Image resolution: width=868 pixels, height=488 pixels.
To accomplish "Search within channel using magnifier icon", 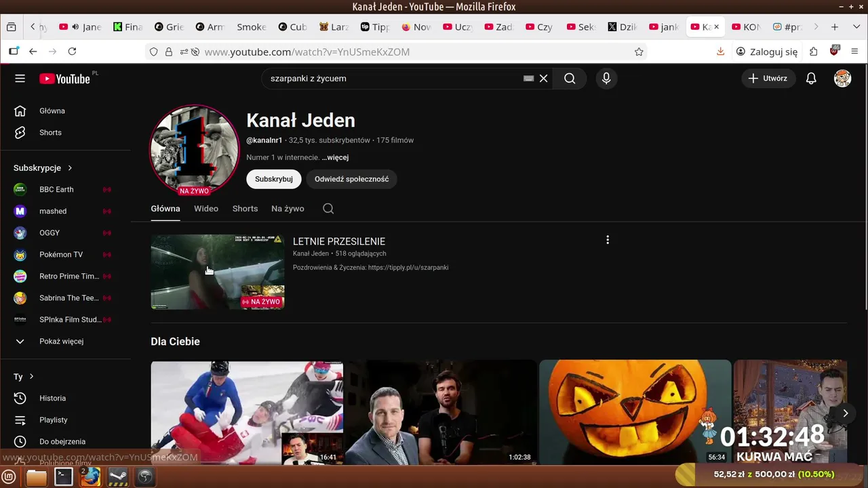I will pyautogui.click(x=328, y=209).
